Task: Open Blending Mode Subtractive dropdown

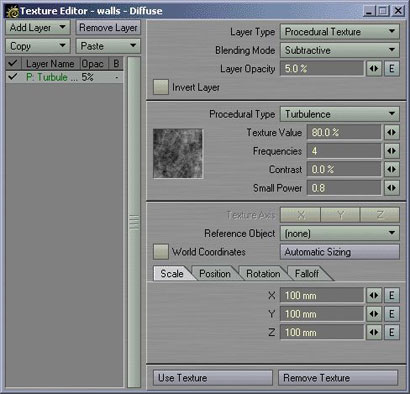Action: click(x=340, y=50)
